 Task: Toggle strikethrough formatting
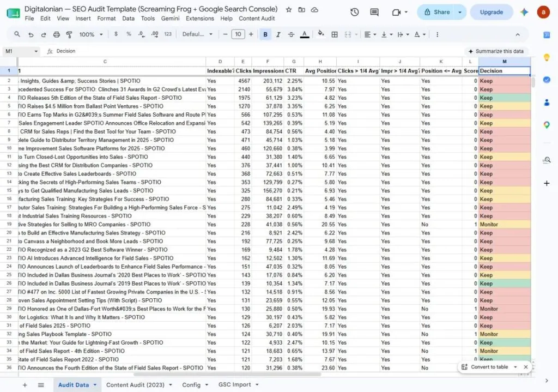point(291,34)
